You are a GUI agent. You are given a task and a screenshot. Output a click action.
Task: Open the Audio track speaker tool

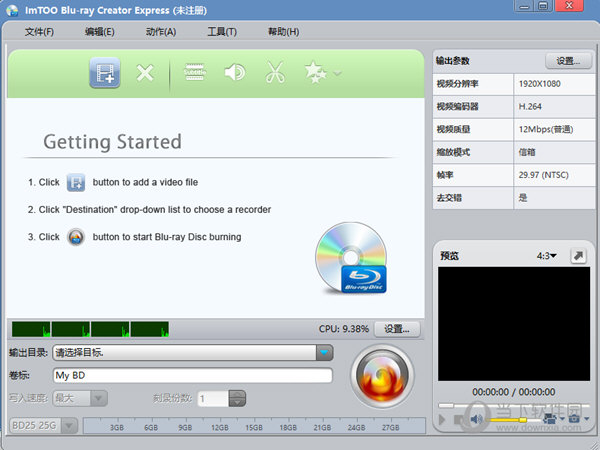pos(235,72)
